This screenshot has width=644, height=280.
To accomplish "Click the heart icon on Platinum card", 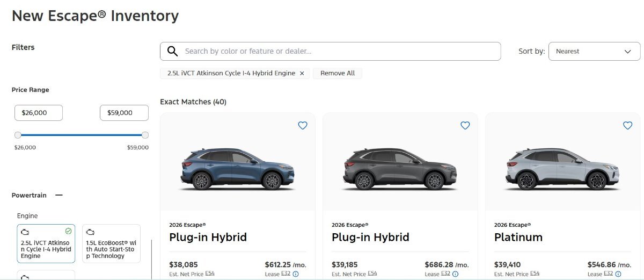I will [627, 125].
